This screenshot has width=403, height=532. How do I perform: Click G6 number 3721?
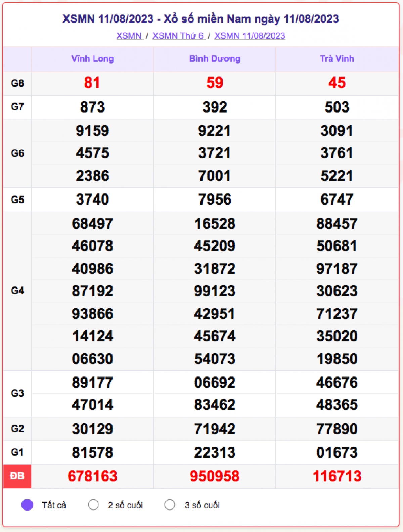(x=215, y=153)
